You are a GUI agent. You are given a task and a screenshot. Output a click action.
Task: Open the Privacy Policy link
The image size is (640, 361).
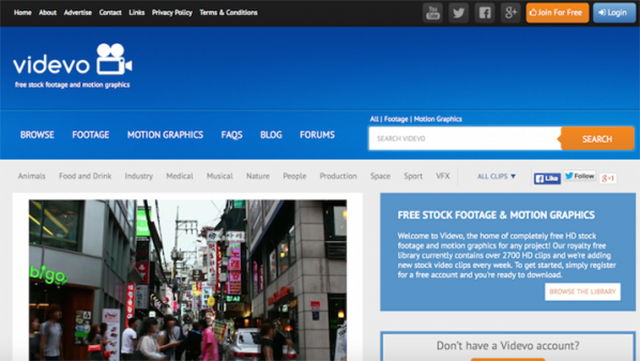coord(172,13)
